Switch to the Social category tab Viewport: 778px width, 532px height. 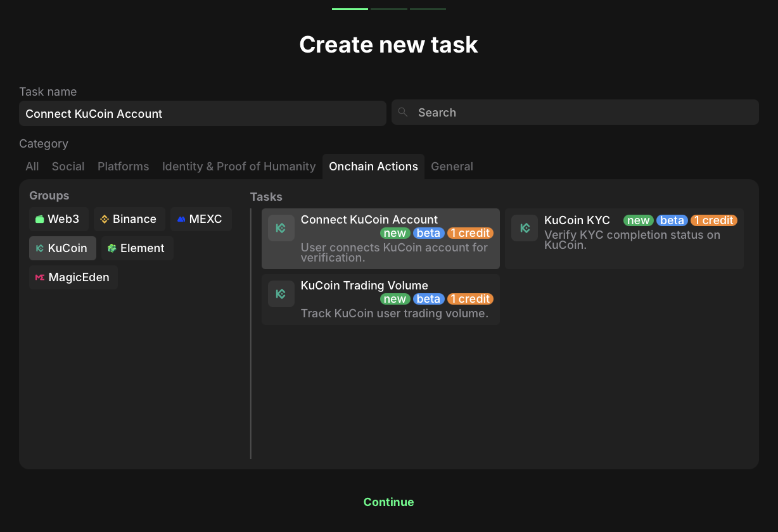tap(68, 167)
